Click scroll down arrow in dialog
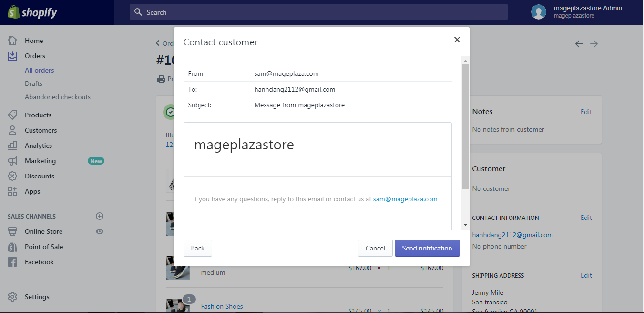The width and height of the screenshot is (644, 313). [465, 225]
